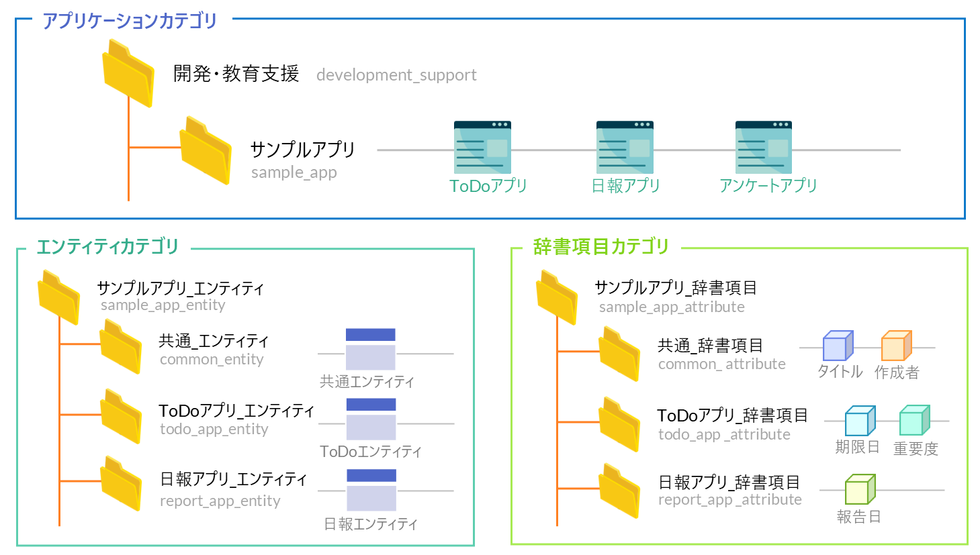The image size is (980, 555).
Task: Expand the サンプルアプリ folder
Action: pyautogui.click(x=206, y=151)
